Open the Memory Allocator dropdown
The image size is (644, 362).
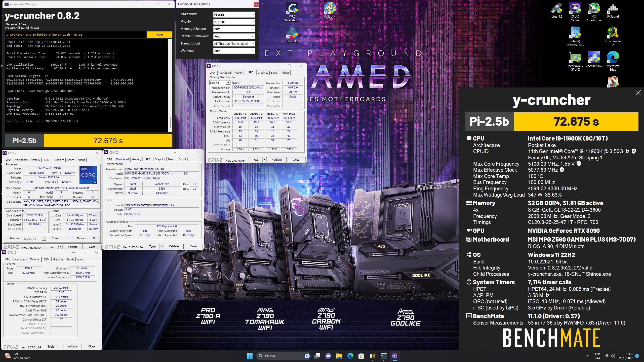tap(234, 29)
